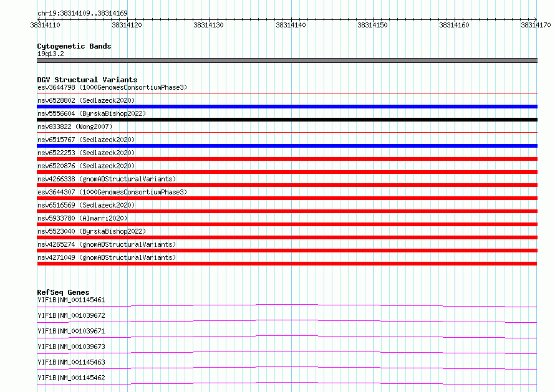Open variant nsv5933780 (Almarri2020) label
Viewport: 555px width, 392px height.
coord(82,218)
